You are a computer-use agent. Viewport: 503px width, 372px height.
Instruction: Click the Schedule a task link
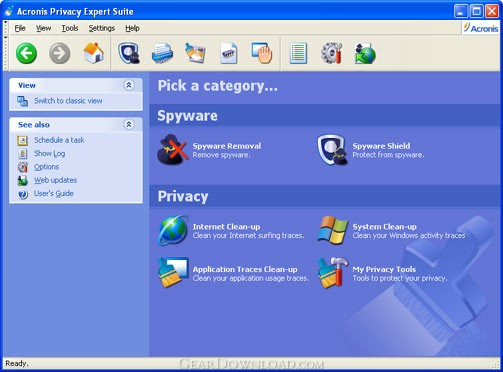pyautogui.click(x=59, y=140)
